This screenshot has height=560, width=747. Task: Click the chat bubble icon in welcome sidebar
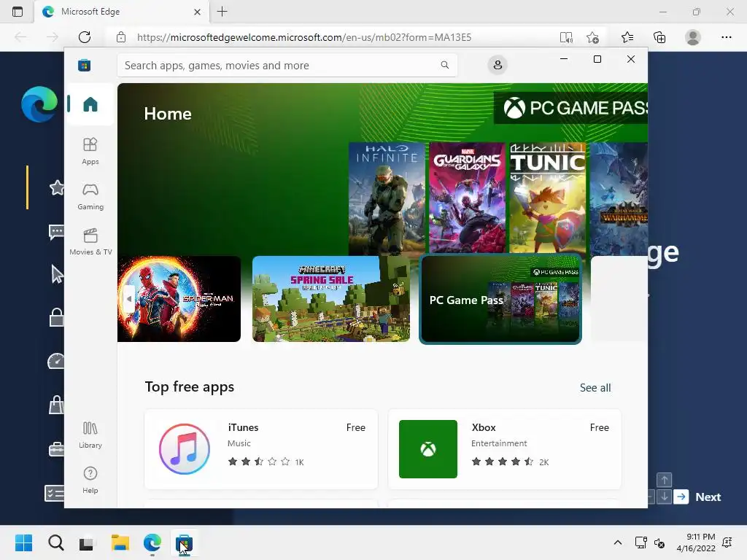pos(56,233)
